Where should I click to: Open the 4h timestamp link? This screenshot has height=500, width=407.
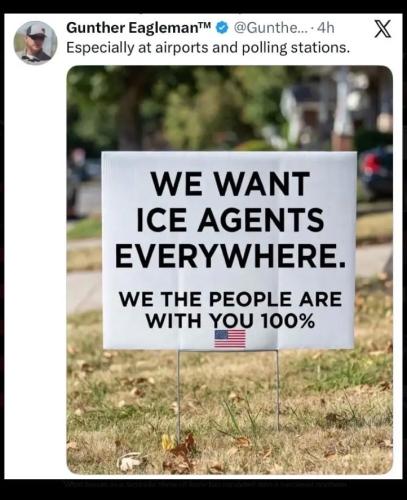coord(325,28)
